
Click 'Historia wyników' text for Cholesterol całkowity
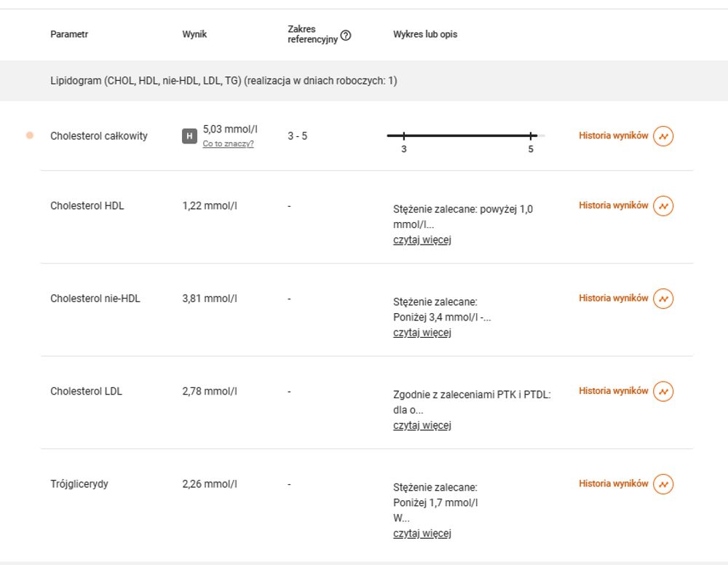point(613,135)
